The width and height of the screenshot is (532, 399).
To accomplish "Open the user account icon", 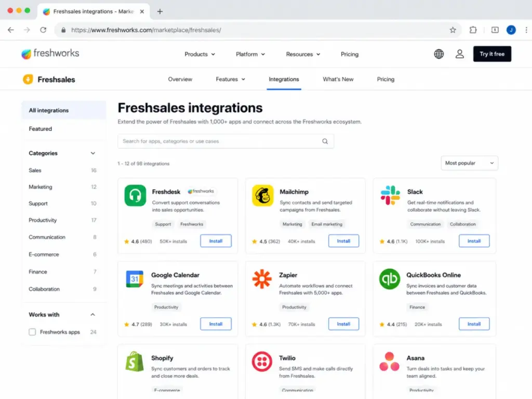I will click(459, 54).
